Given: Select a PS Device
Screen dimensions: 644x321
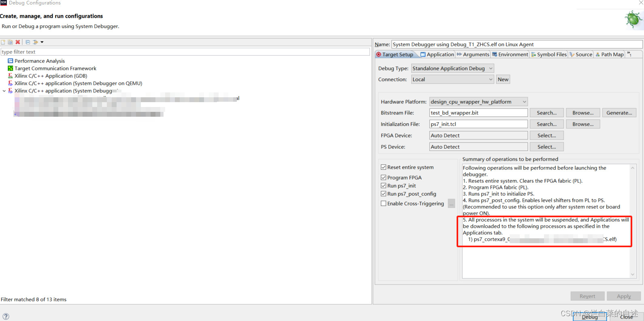Looking at the screenshot, I should 547,147.
